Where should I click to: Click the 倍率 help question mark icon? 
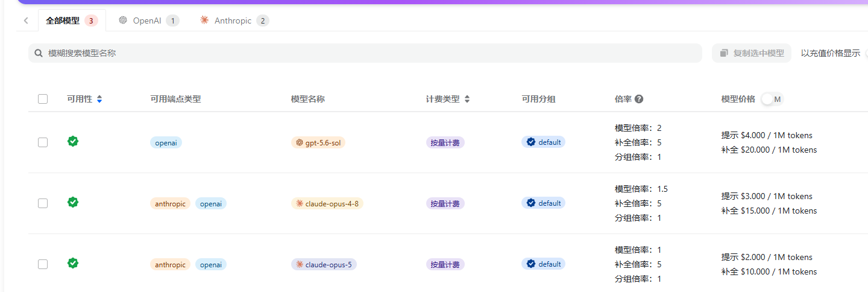[x=639, y=99]
